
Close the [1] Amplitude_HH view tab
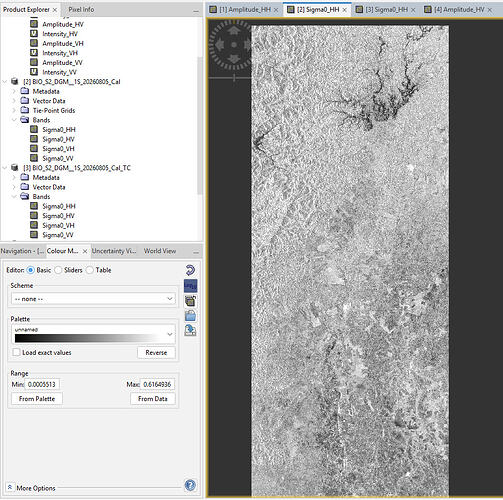pyautogui.click(x=276, y=10)
